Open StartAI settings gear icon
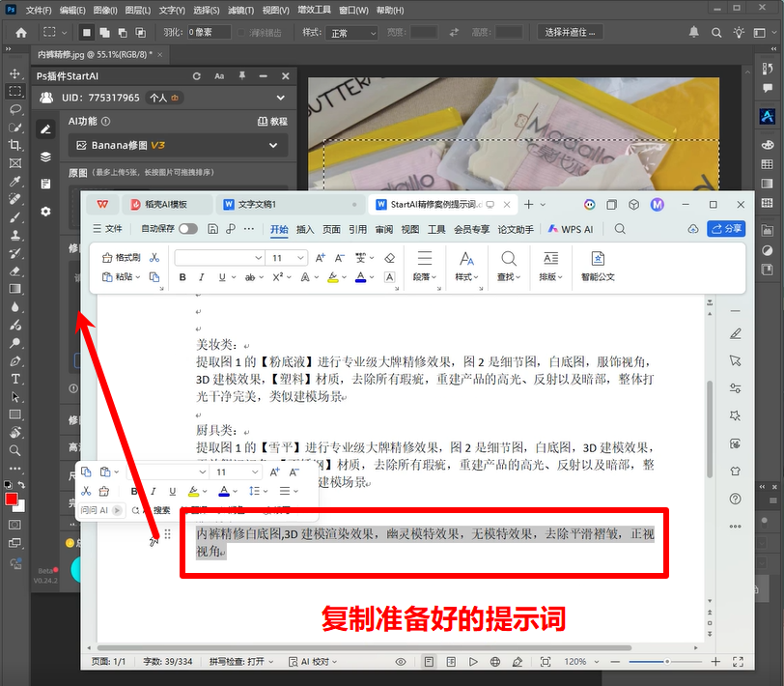The image size is (784, 686). [x=45, y=212]
